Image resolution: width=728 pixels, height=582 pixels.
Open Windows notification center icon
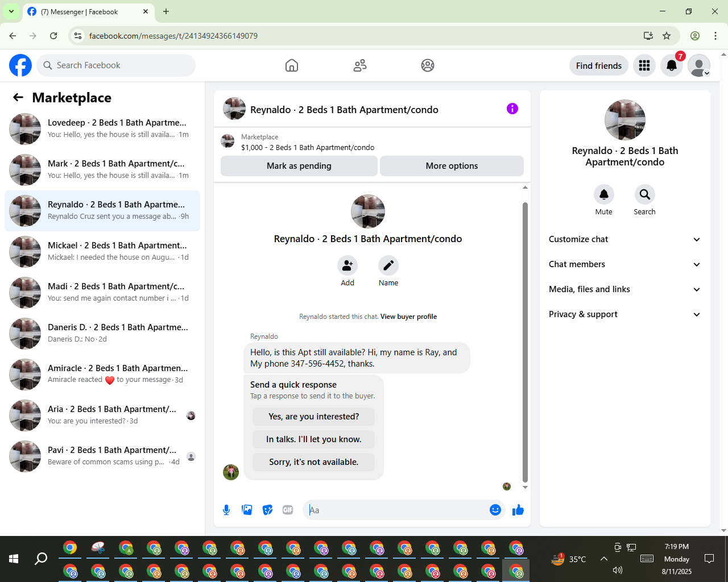(709, 559)
